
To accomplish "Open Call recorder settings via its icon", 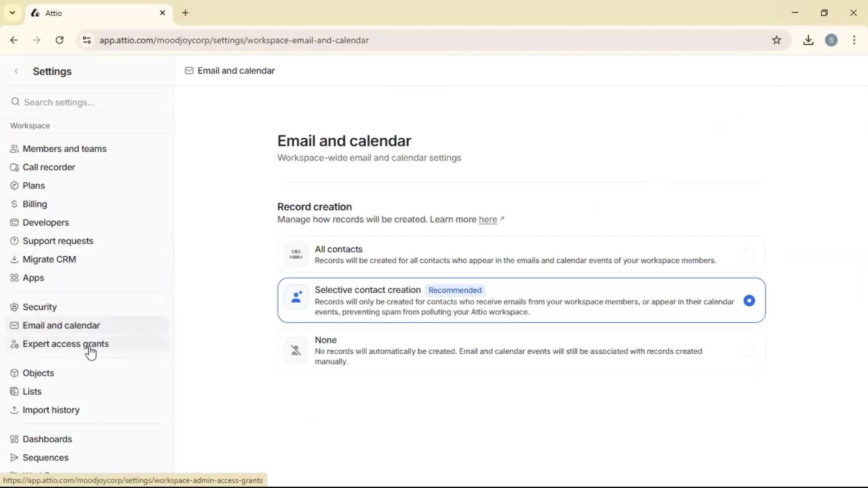I will (14, 167).
